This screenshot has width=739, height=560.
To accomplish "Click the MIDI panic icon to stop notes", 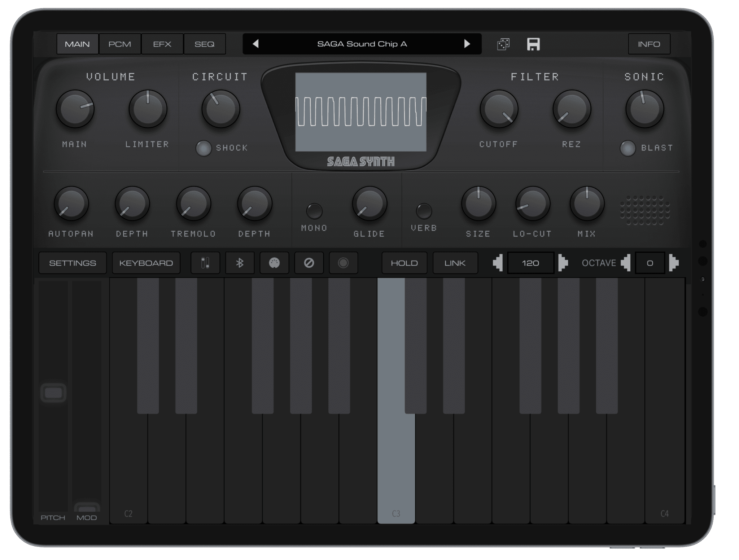I will tap(309, 263).
